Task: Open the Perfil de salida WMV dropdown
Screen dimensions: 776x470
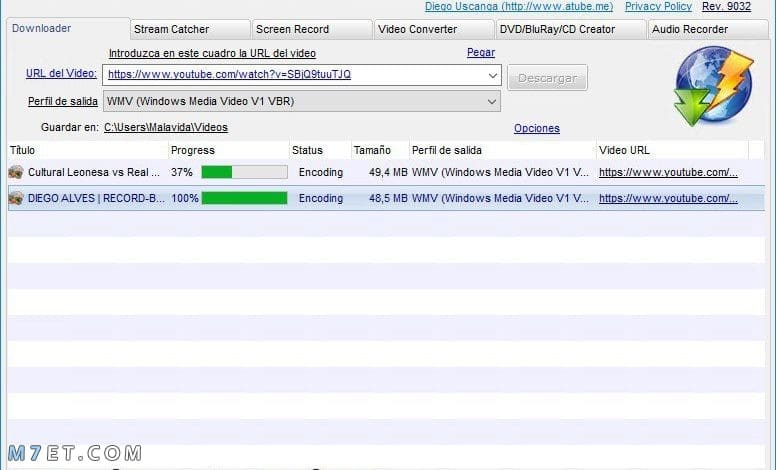Action: pyautogui.click(x=302, y=101)
